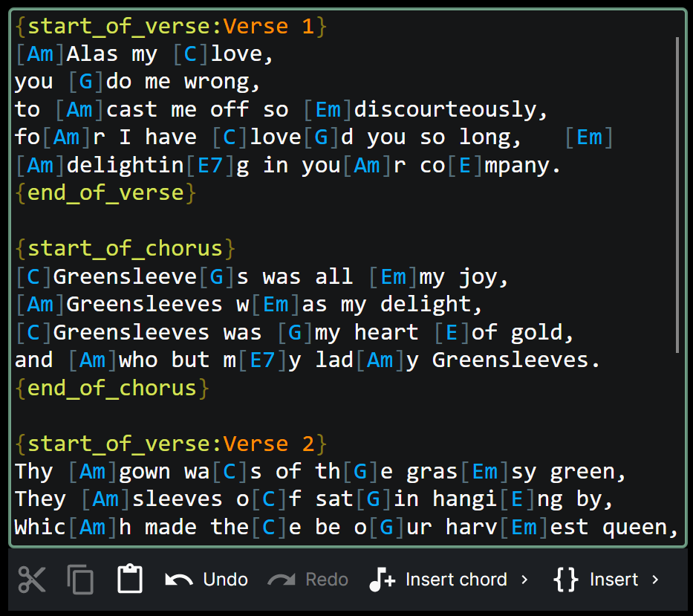Viewport: 693px width, 616px height.
Task: Click the {start_of_verse:Verse 2} directive line
Action: pyautogui.click(x=171, y=444)
